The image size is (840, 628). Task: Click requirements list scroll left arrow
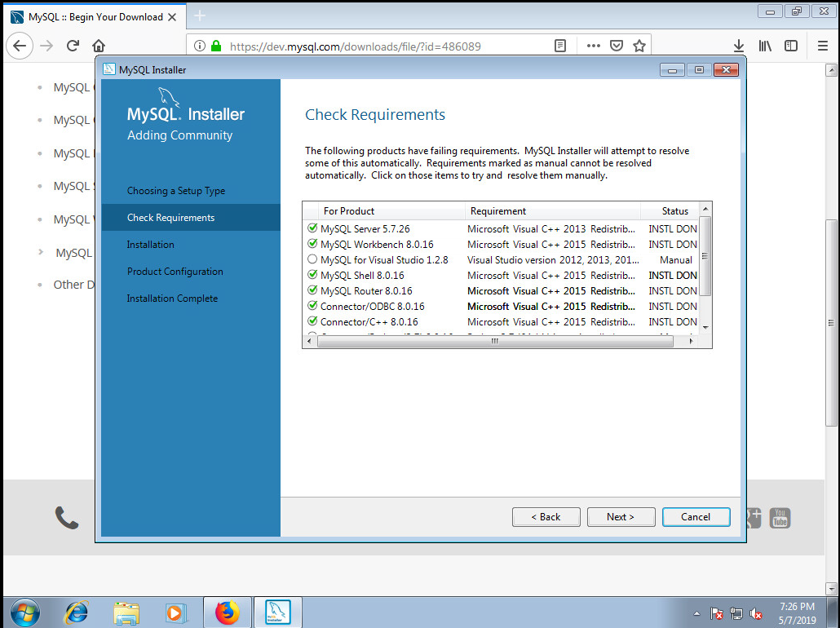click(x=310, y=341)
